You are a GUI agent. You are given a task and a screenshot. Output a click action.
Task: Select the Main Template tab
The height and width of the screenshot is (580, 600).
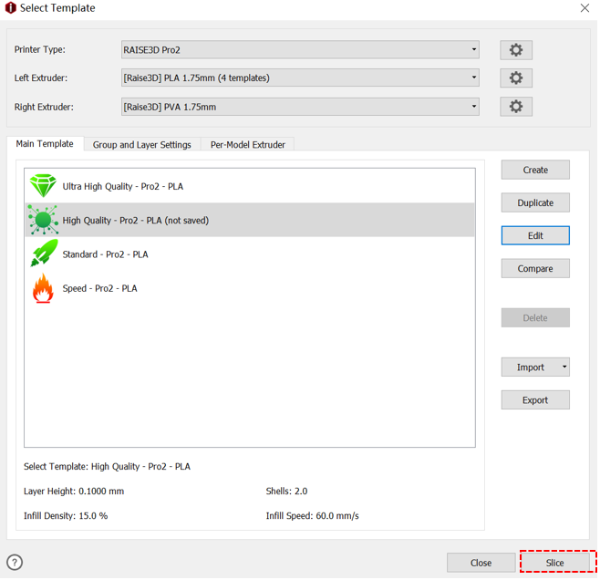44,144
